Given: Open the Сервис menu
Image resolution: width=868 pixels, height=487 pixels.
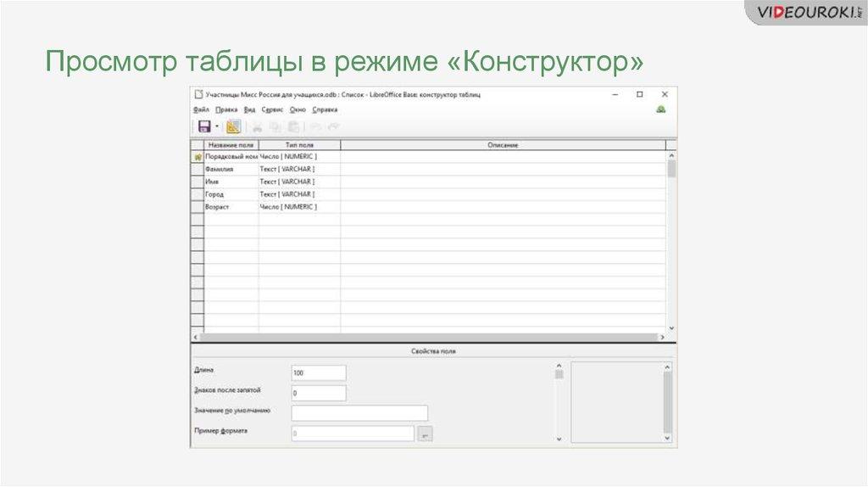Looking at the screenshot, I should coord(272,109).
